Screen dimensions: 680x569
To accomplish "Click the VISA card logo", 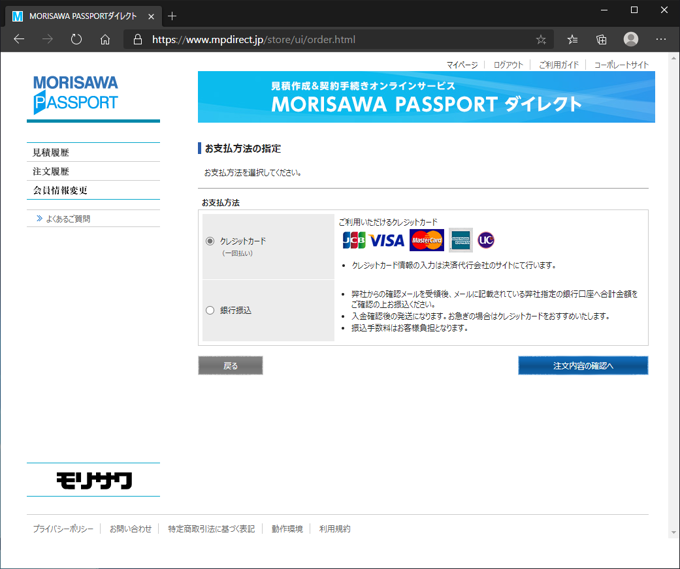I will pos(387,240).
